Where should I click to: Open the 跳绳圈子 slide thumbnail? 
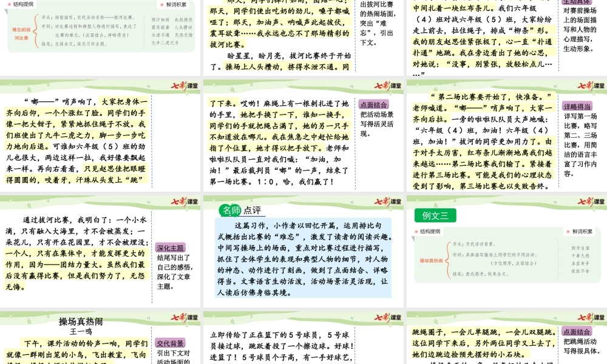point(507,338)
